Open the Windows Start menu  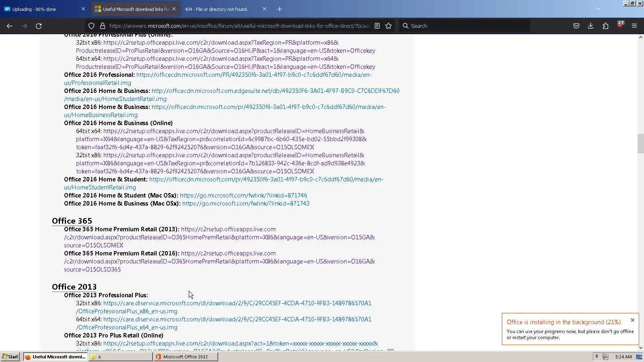(10, 357)
